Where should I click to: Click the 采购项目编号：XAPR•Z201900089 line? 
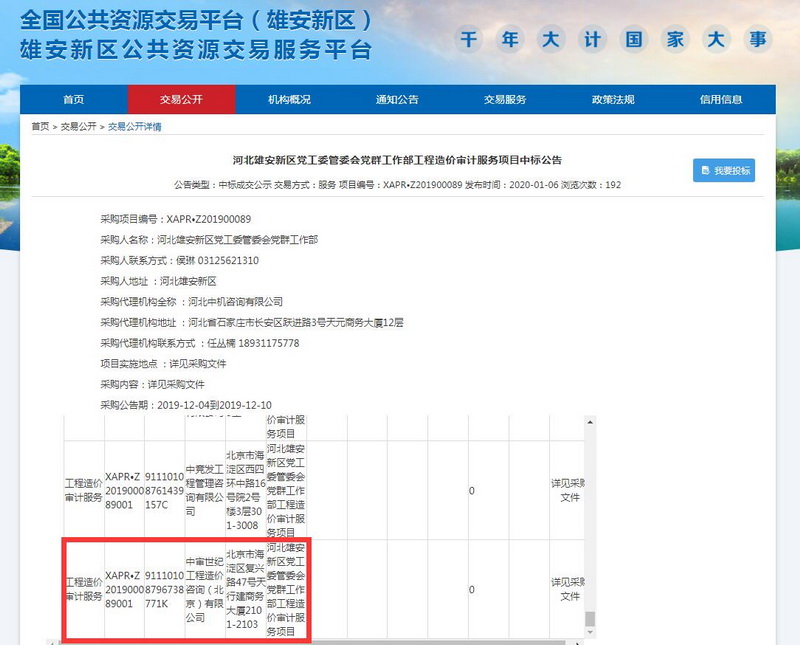176,219
